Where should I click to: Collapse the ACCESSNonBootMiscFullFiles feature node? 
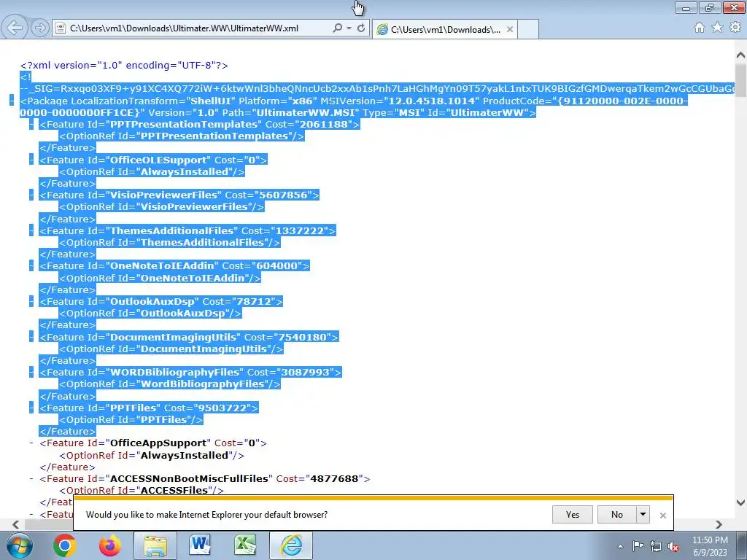31,478
